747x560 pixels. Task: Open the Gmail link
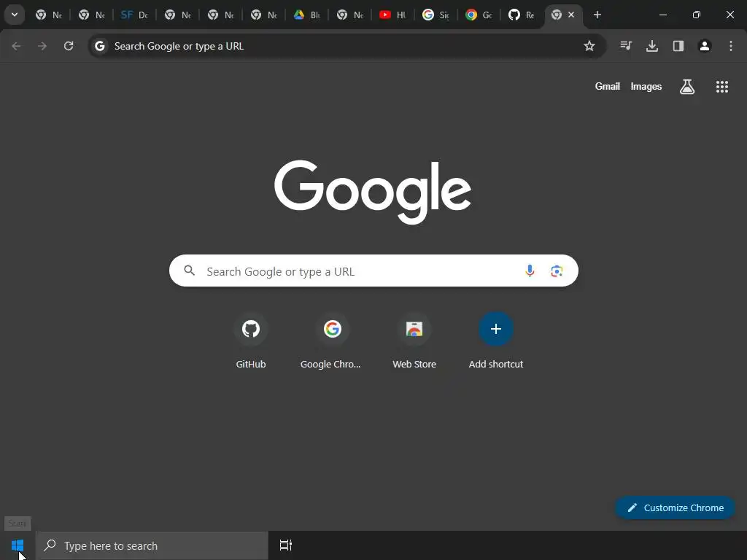click(x=608, y=86)
